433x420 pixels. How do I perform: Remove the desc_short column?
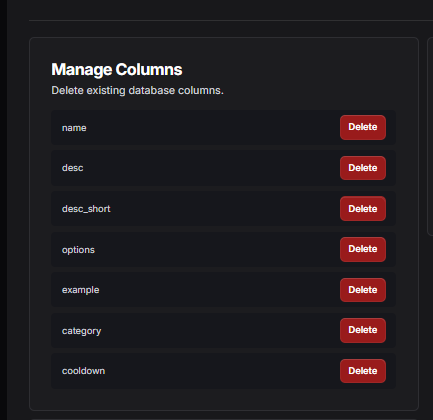[x=363, y=209]
